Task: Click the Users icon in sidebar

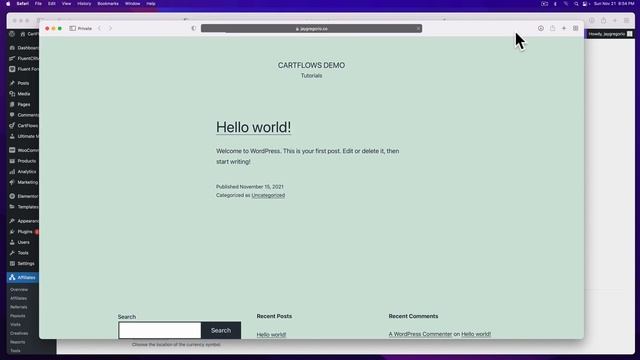Action: tap(12, 242)
